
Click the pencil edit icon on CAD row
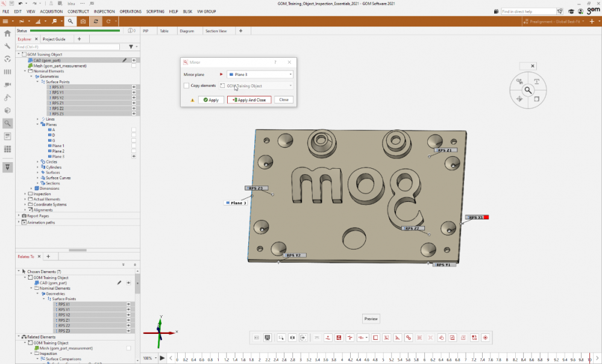tap(125, 60)
